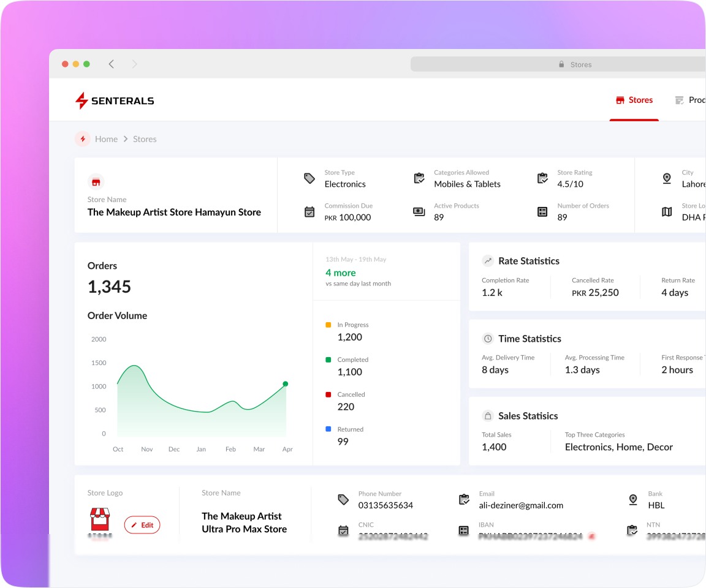Click the Email clipboard icon
The image size is (706, 588).
(464, 499)
